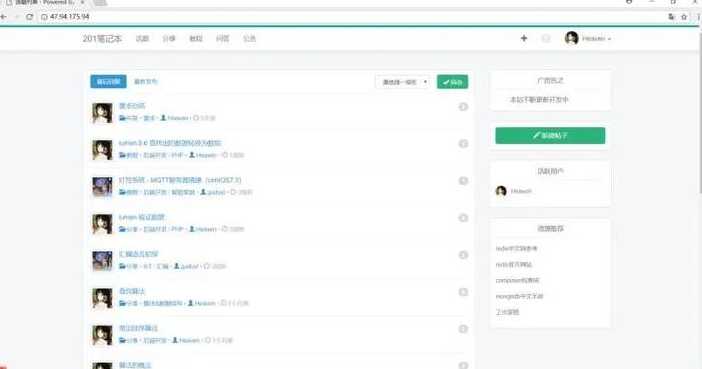Click the blue-purple avatar on MQTT post

[x=103, y=187]
